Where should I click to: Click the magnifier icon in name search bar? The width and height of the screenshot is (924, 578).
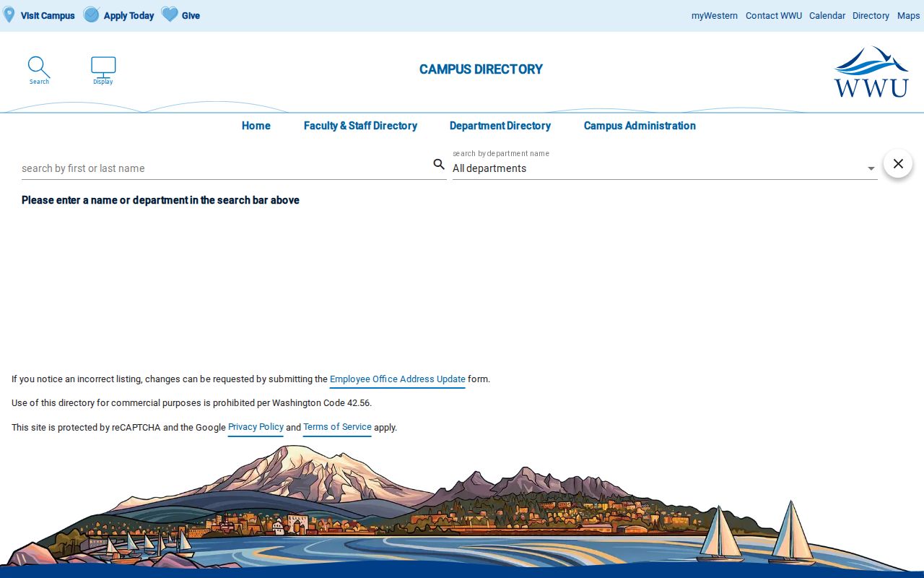click(x=439, y=165)
